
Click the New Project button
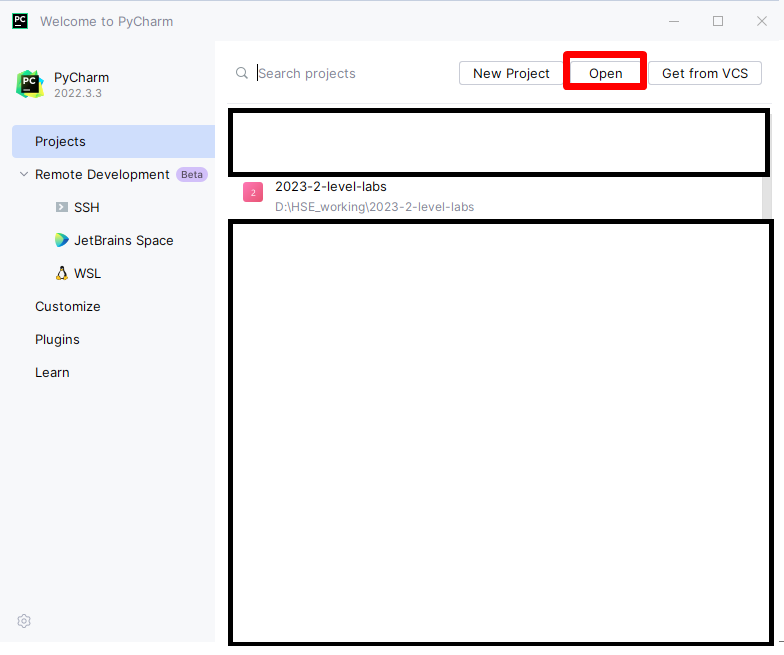[x=511, y=73]
